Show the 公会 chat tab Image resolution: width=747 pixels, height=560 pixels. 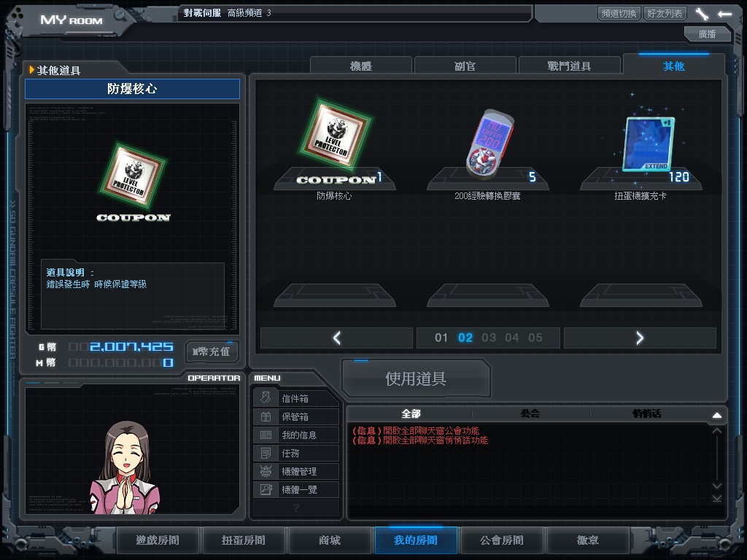pyautogui.click(x=530, y=413)
